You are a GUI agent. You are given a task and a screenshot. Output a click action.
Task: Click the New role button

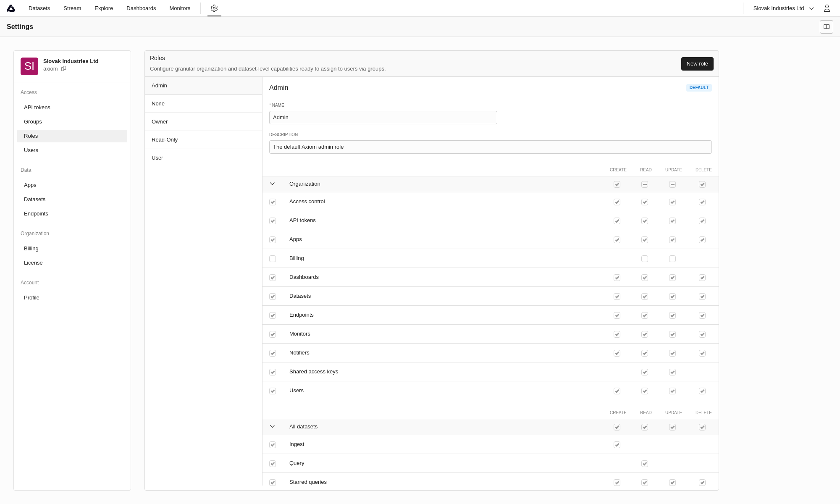697,64
